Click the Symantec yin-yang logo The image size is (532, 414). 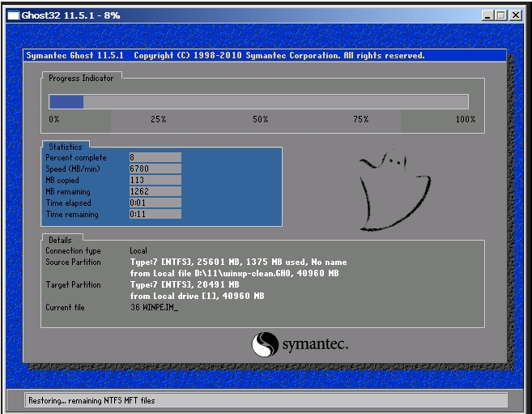[265, 344]
